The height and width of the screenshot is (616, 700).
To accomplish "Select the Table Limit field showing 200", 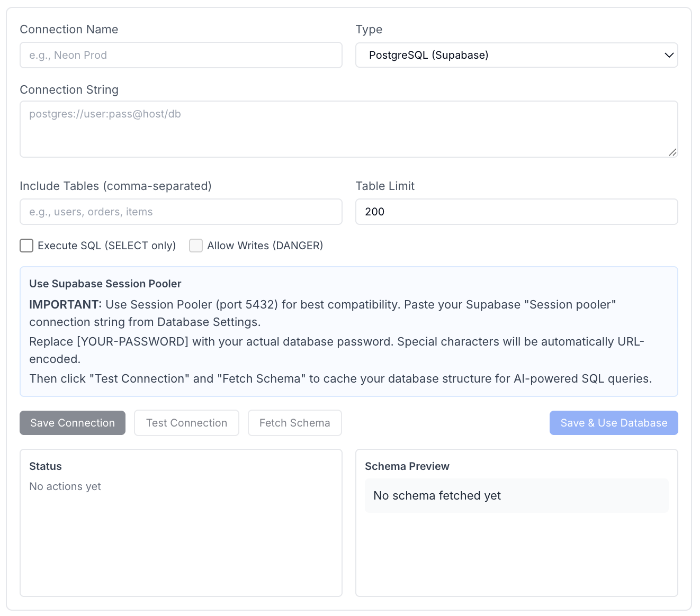I will click(516, 212).
